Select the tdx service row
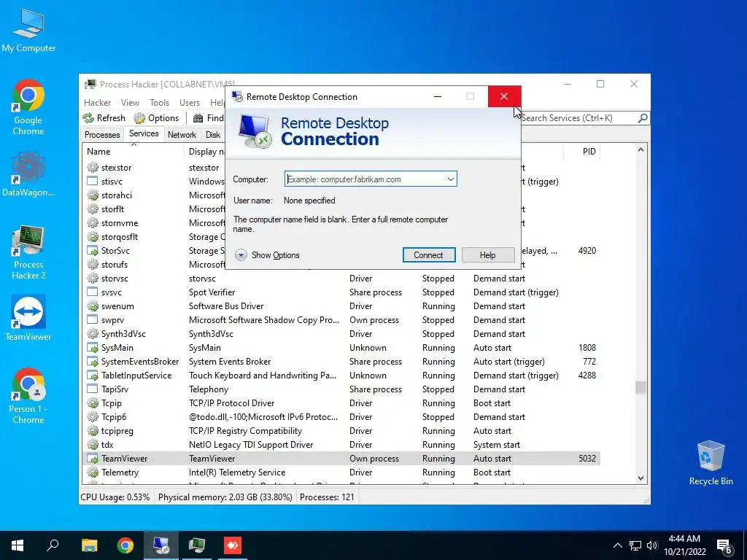The height and width of the screenshot is (560, 747). [341, 445]
